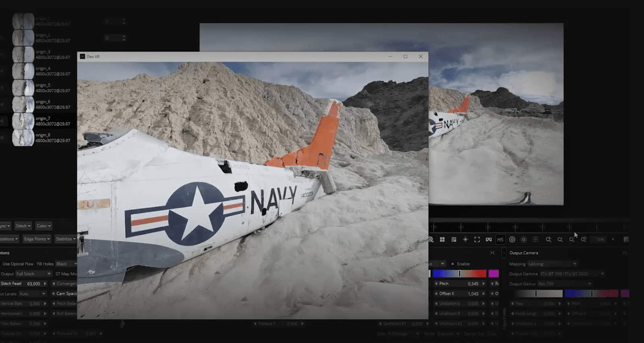The width and height of the screenshot is (644, 343).
Task: Open the Color menu
Action: click(x=43, y=226)
